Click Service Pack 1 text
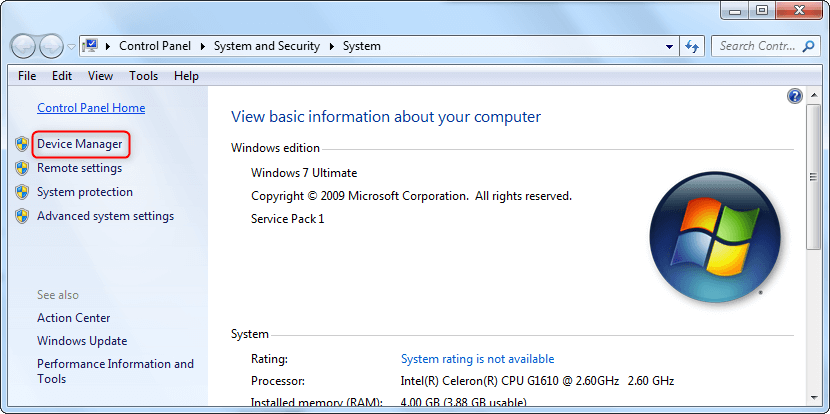 (287, 219)
